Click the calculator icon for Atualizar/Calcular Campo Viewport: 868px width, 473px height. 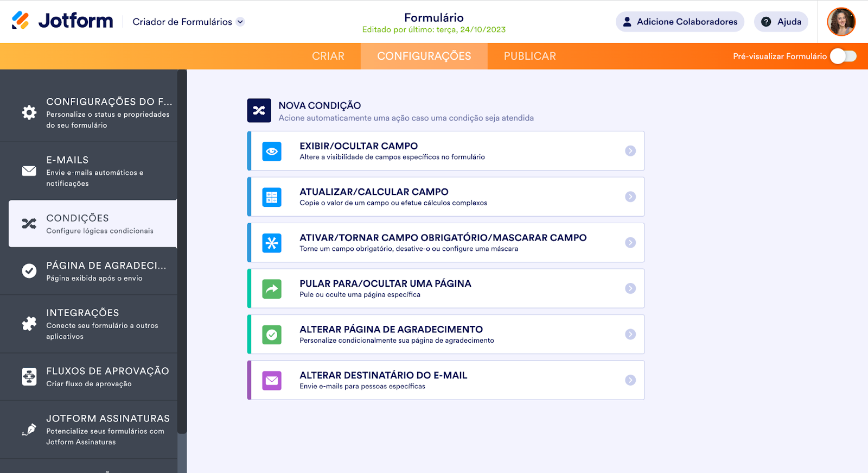coord(272,197)
